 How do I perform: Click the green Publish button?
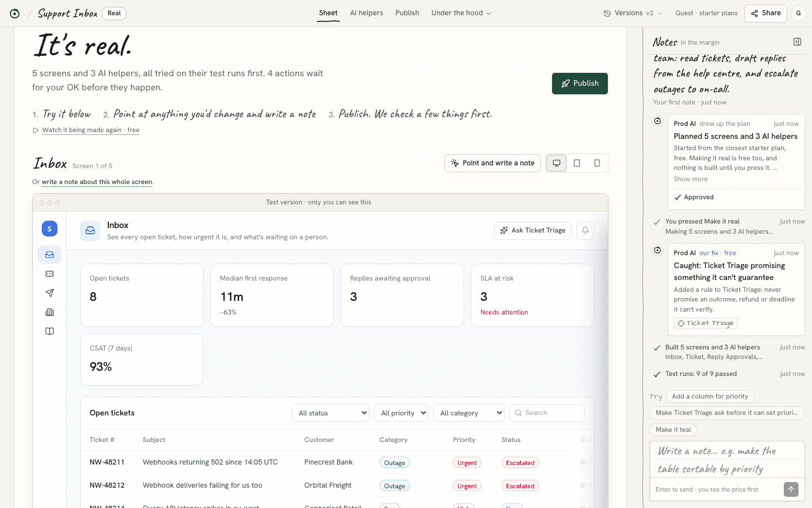[x=580, y=84]
